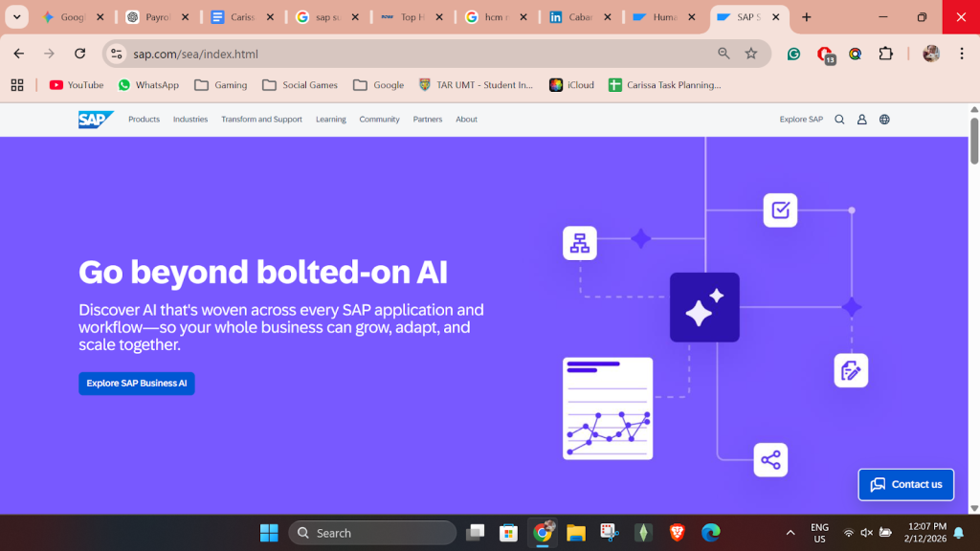Open a new browser tab
Image resolution: width=980 pixels, height=551 pixels.
point(806,17)
